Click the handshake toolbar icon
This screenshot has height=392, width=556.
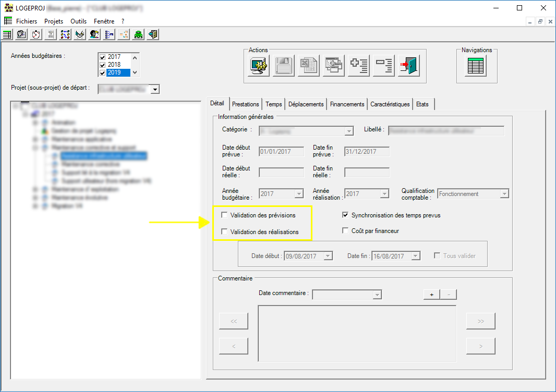(x=80, y=34)
